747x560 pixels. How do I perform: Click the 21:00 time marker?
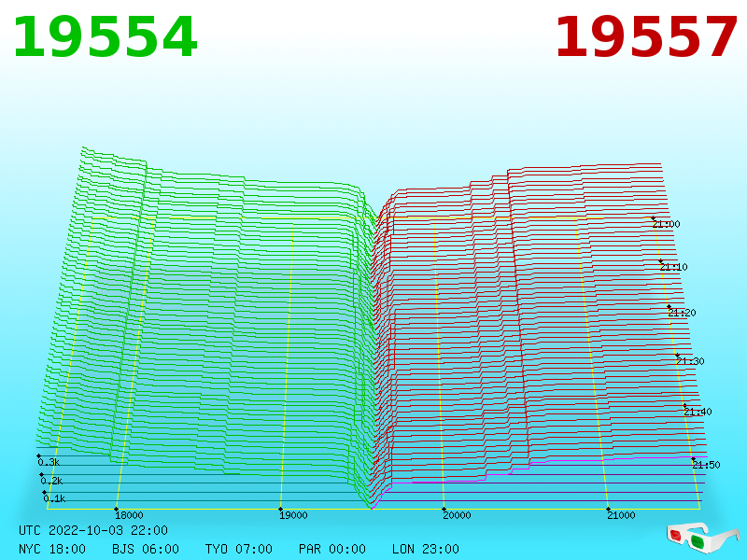click(667, 224)
